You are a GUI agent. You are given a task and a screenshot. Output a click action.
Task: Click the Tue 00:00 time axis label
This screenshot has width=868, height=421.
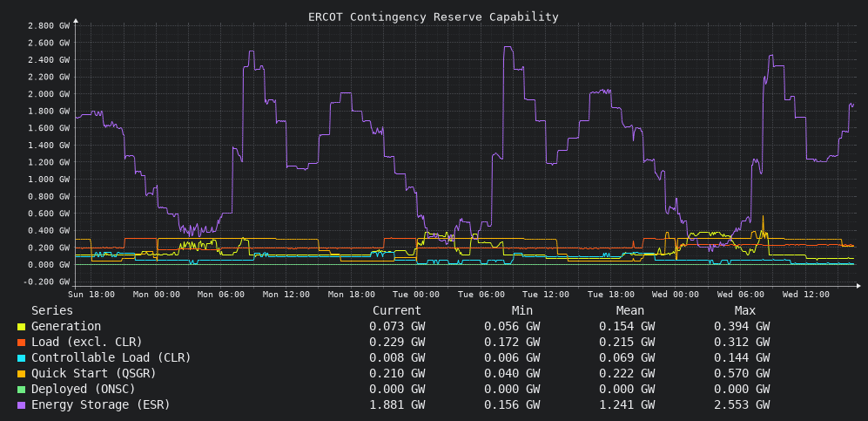coord(416,295)
